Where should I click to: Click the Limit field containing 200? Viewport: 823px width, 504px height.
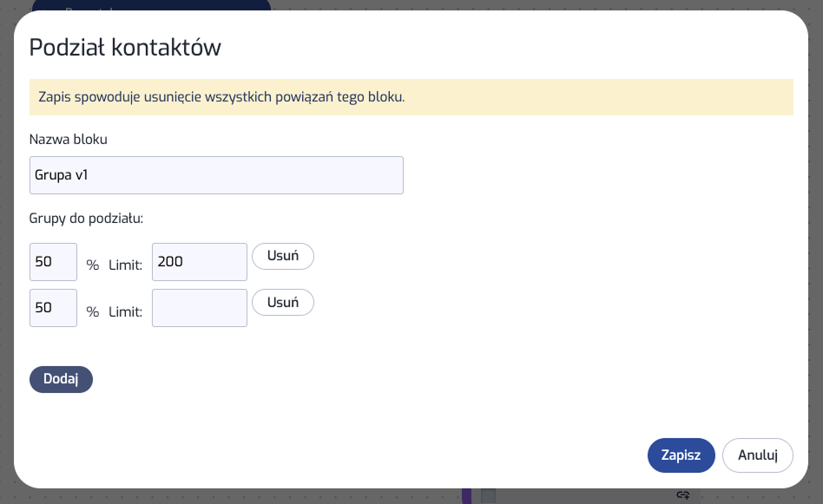(199, 261)
